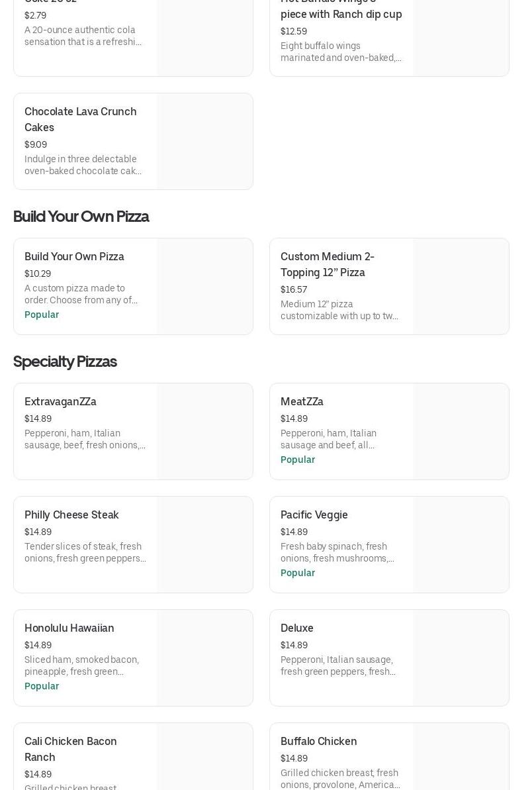Pick the Pacific Veggie pizza title
Screen dimensions: 532x790
[x=314, y=515]
